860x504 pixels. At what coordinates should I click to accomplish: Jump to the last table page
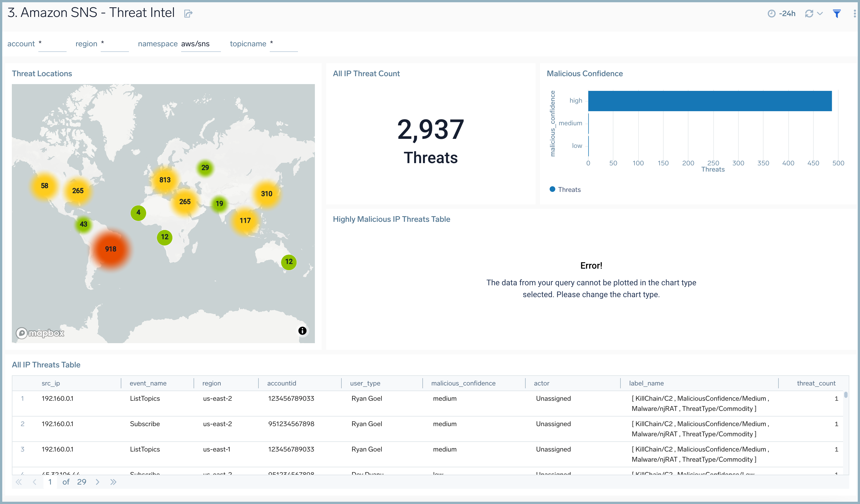[x=113, y=482]
